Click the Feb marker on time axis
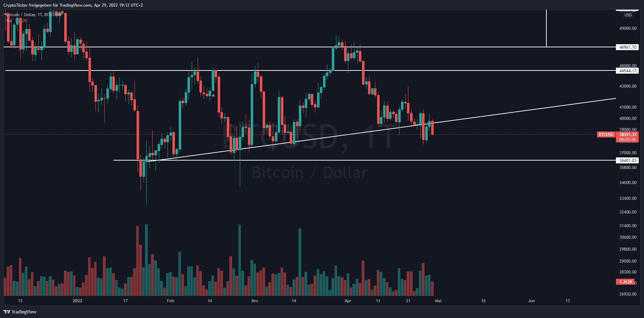 [x=171, y=301]
